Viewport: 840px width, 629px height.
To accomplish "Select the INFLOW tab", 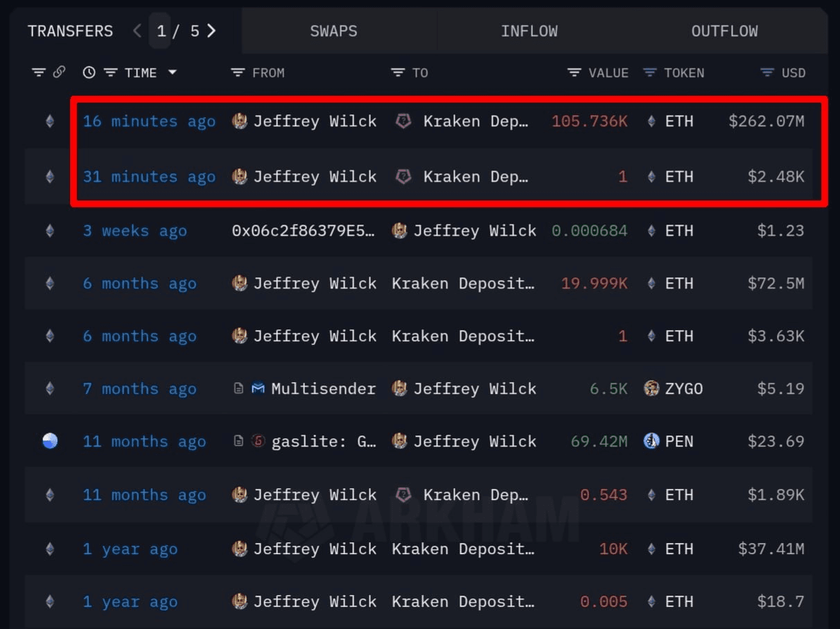I will click(529, 31).
